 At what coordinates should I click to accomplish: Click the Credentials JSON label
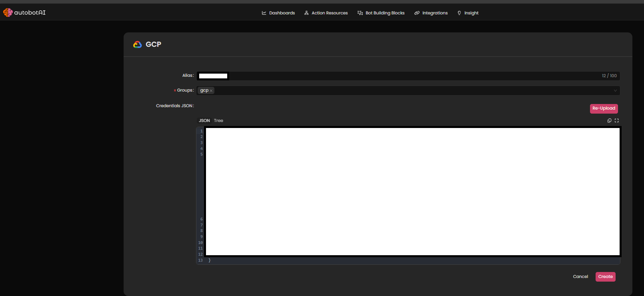point(175,106)
